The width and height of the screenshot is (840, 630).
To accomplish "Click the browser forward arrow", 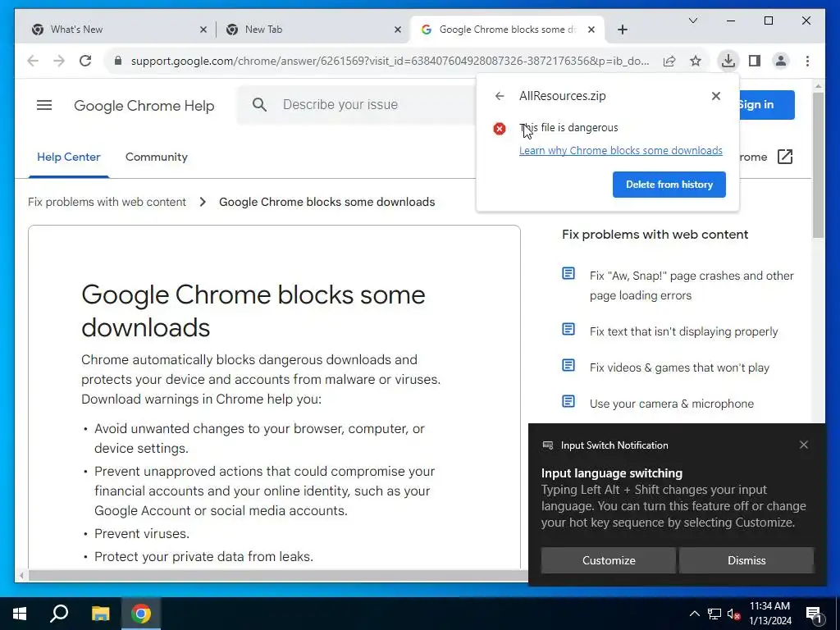I will coord(59,61).
